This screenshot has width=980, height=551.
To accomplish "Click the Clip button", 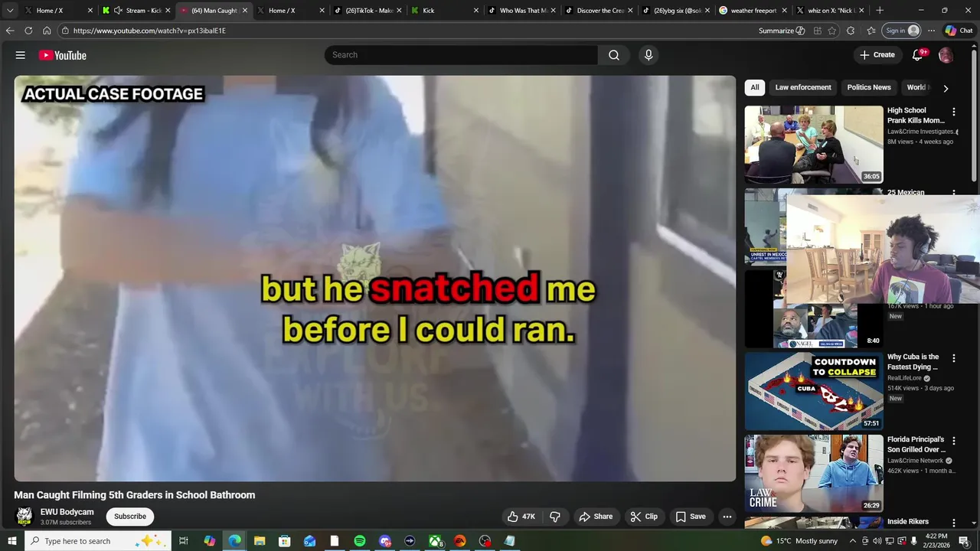I will click(x=644, y=517).
